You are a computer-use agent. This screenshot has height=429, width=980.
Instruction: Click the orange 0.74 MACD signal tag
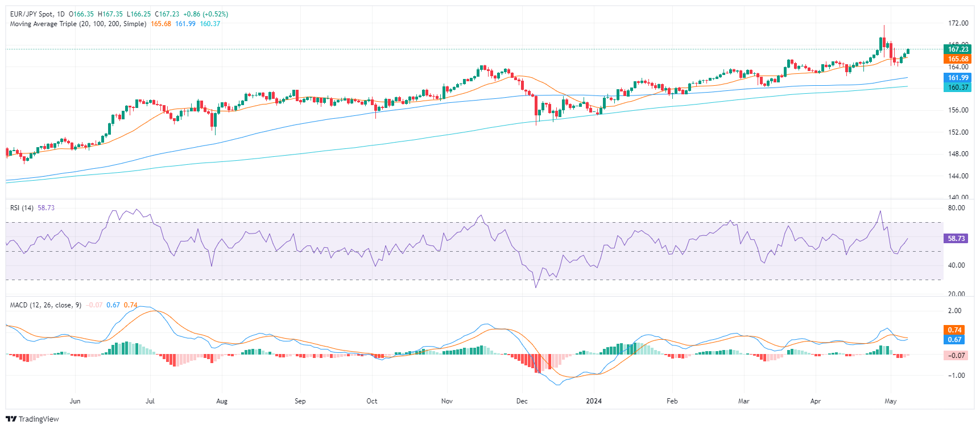tap(954, 330)
